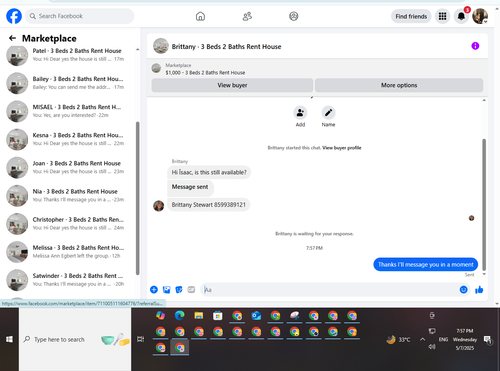This screenshot has height=371, width=500.
Task: Click the 'Hi Isaac, is this still available?' message
Action: (x=209, y=172)
